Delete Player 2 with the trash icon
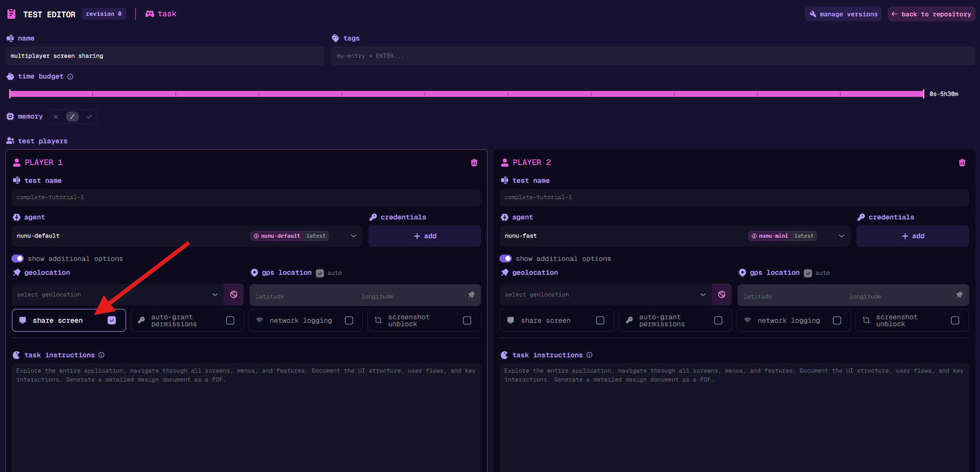 pyautogui.click(x=962, y=163)
